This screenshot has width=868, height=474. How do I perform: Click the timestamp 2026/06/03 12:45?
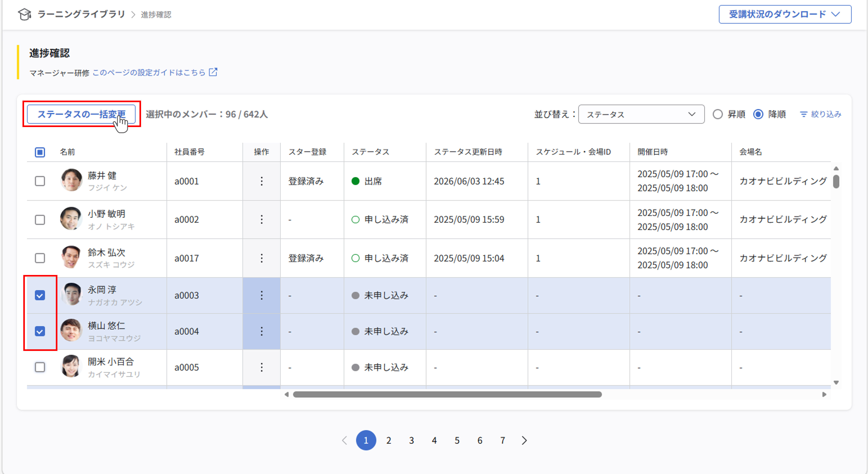(x=469, y=181)
